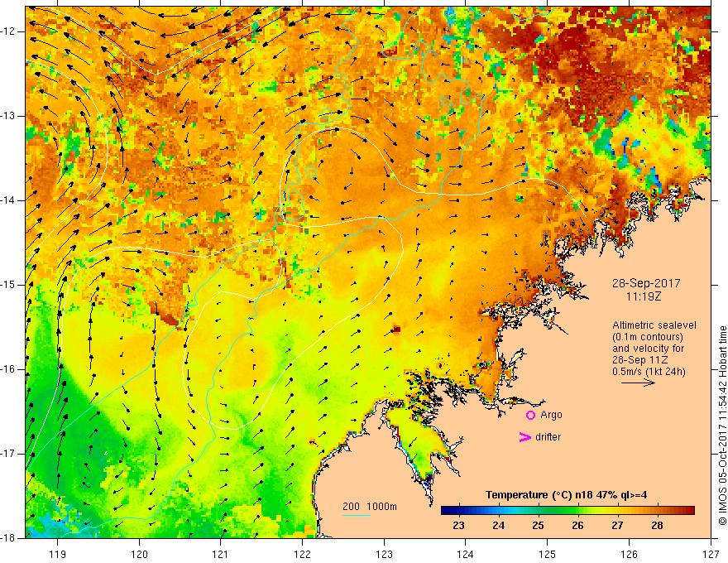Click the 23 value on the temperature scale
This screenshot has width=728, height=563.
(x=458, y=526)
